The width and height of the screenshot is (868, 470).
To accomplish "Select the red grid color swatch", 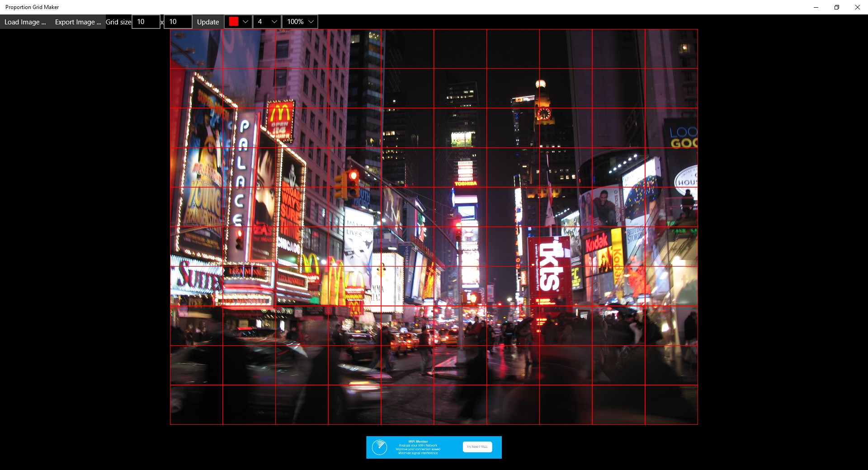I will pyautogui.click(x=233, y=21).
